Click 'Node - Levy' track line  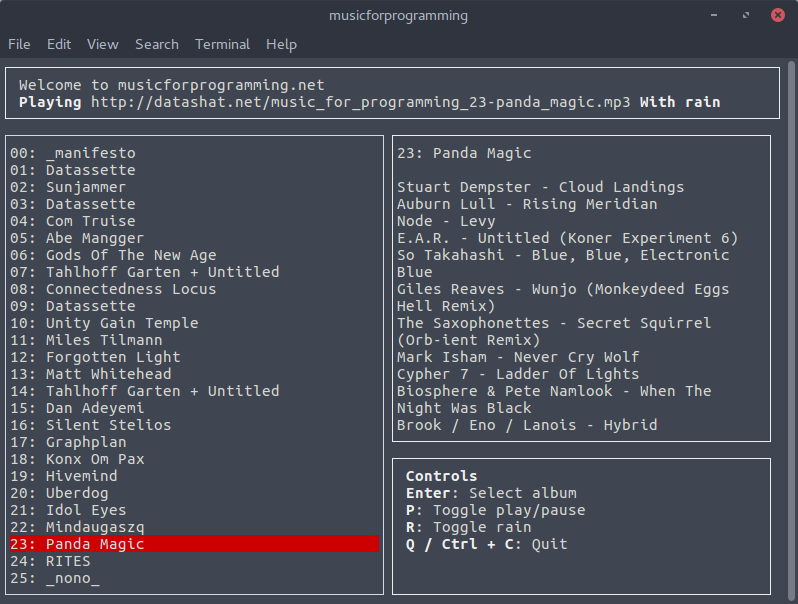pyautogui.click(x=446, y=221)
